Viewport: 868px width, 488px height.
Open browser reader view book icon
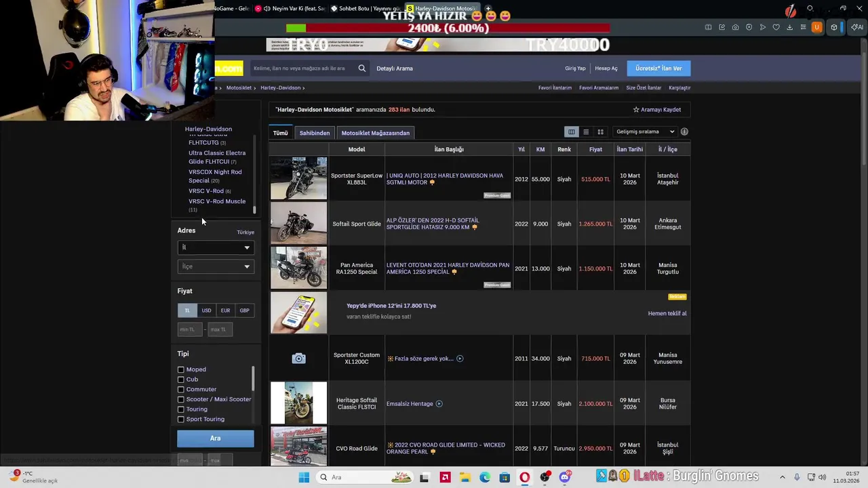[x=708, y=27]
